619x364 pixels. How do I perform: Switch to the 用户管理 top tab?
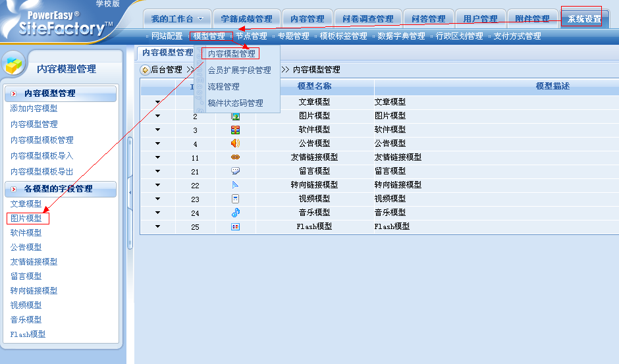pos(479,19)
